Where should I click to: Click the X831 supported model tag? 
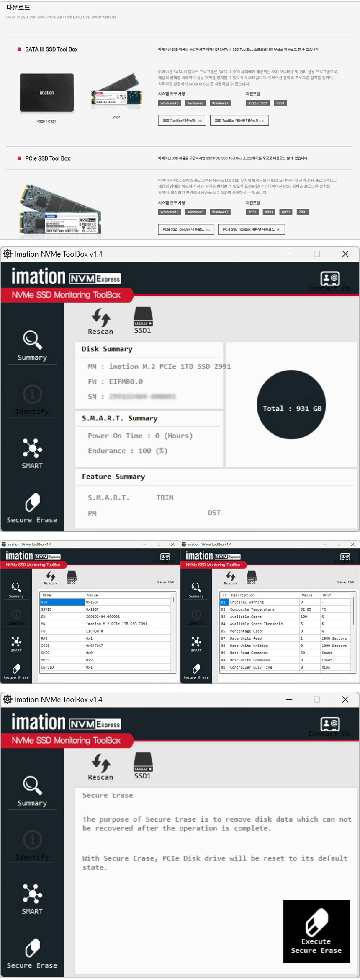pyautogui.click(x=252, y=212)
